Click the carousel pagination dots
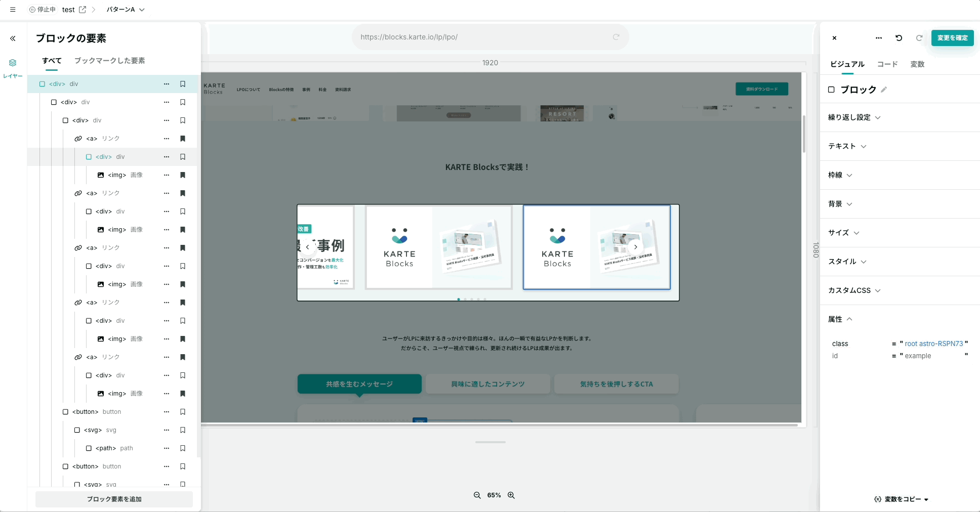980x512 pixels. click(471, 299)
